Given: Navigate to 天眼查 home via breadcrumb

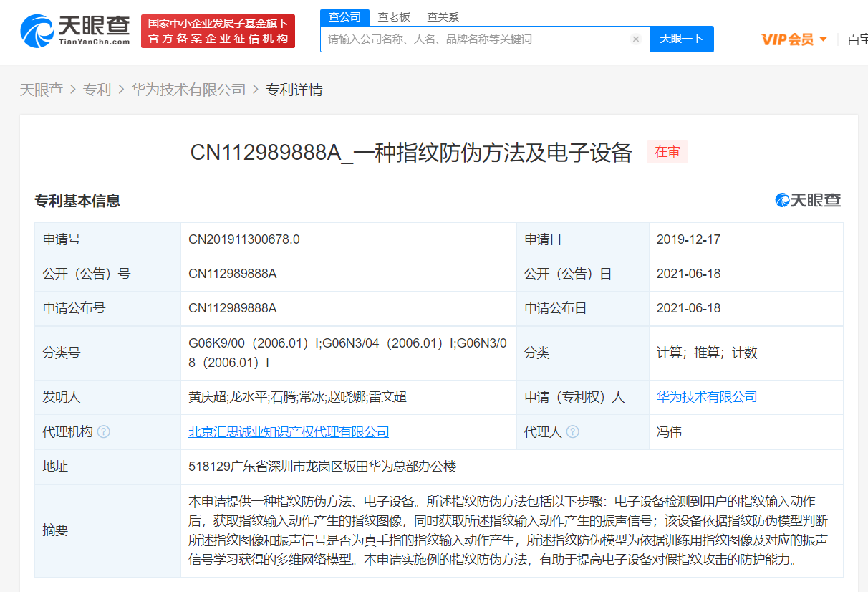Looking at the screenshot, I should (42, 89).
